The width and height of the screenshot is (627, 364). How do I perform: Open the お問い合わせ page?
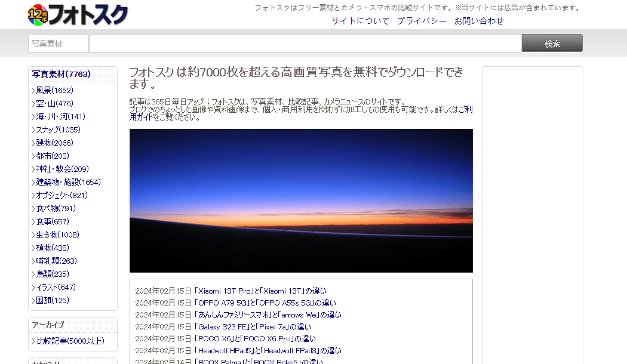coord(478,20)
